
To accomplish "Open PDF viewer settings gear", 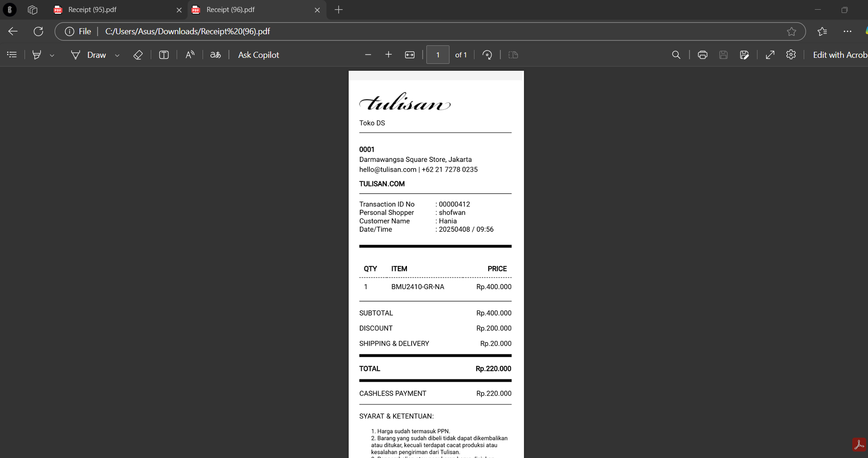I will click(791, 55).
